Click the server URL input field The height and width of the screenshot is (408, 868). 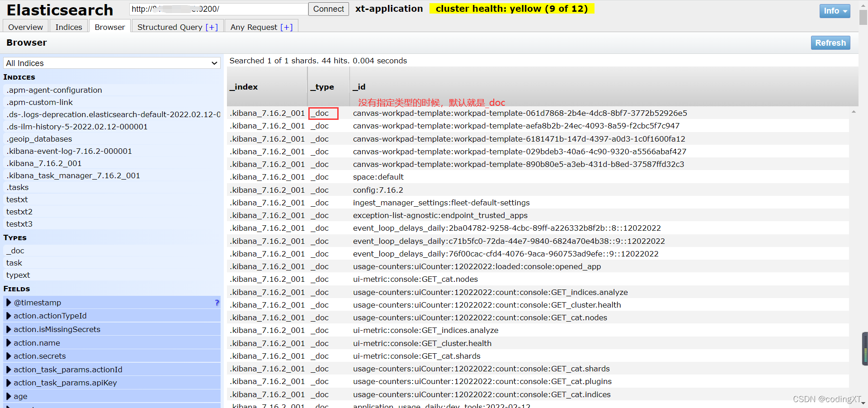coord(218,9)
